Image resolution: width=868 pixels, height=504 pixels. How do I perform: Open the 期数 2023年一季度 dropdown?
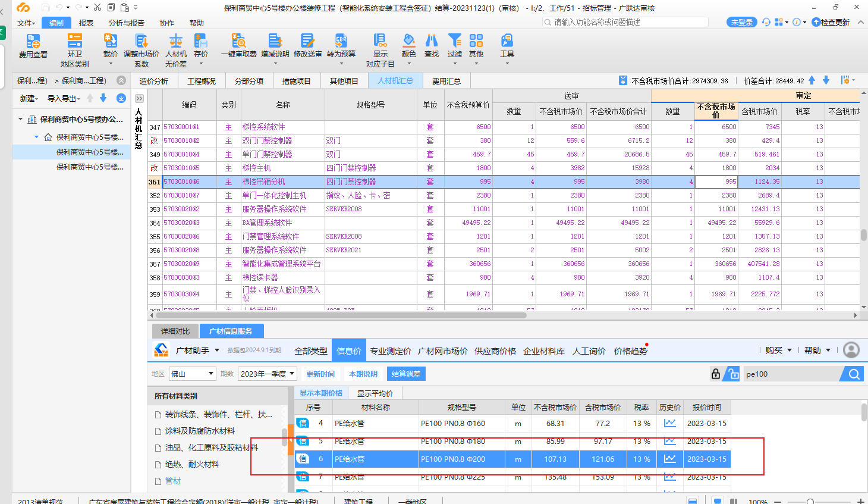point(268,374)
